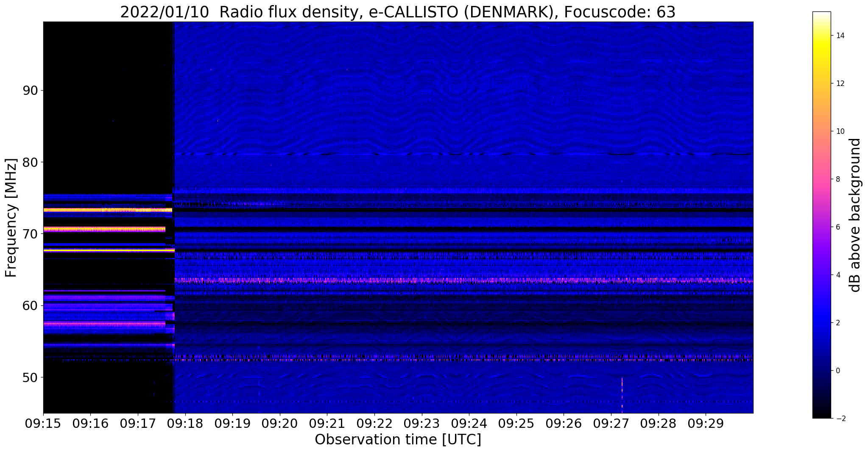Click the colorbar tick label −2

(839, 419)
